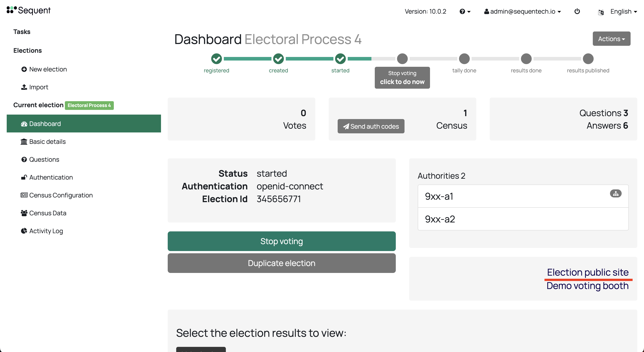Click the Electoral Process 4 green badge
644x352 pixels.
click(x=89, y=105)
